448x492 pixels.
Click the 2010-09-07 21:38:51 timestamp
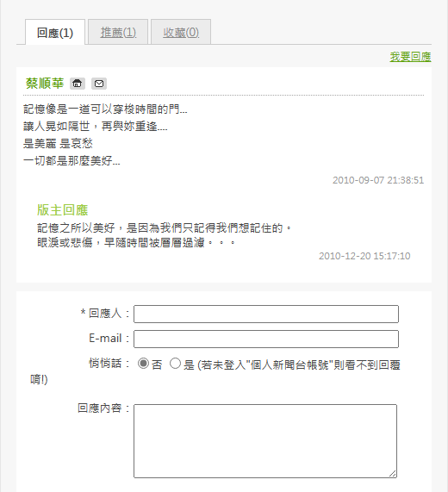coord(378,180)
